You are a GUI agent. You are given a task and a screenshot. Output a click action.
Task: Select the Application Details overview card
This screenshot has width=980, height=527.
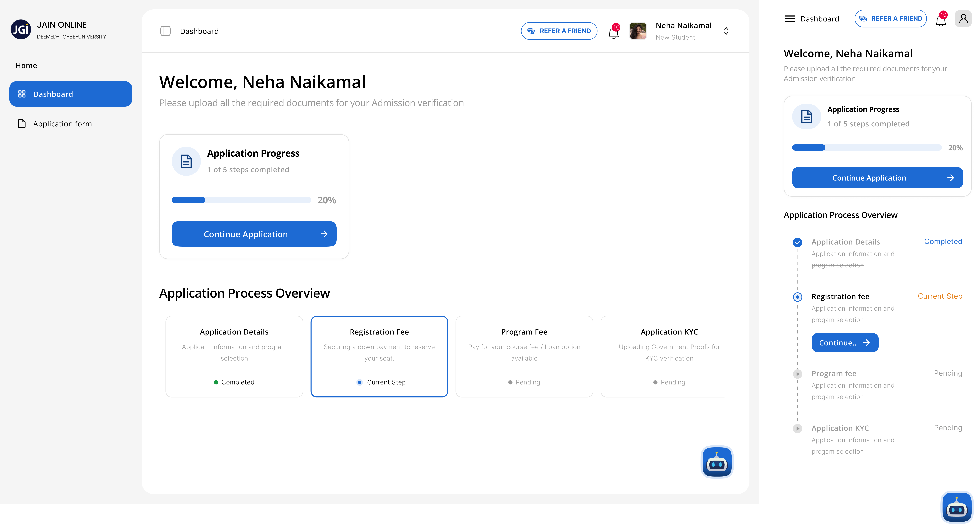coord(234,357)
